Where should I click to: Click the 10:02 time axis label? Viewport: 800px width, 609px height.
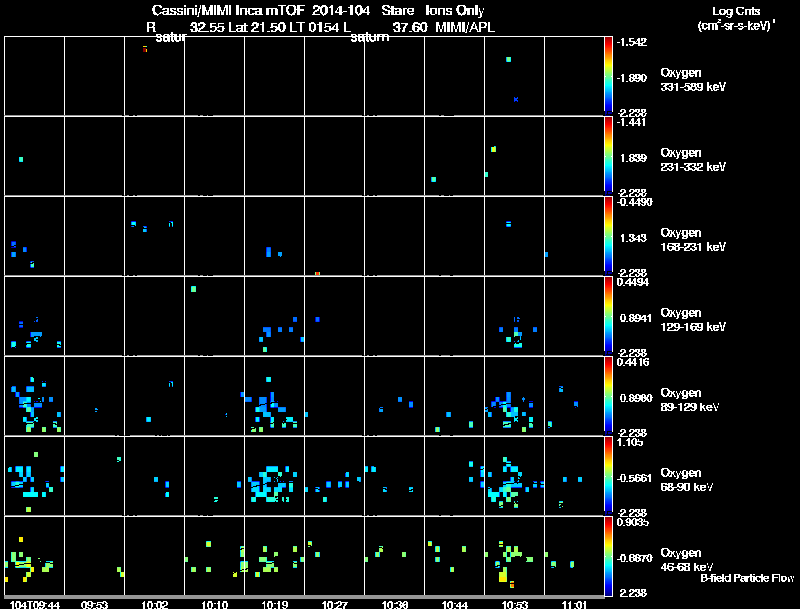[x=155, y=605]
